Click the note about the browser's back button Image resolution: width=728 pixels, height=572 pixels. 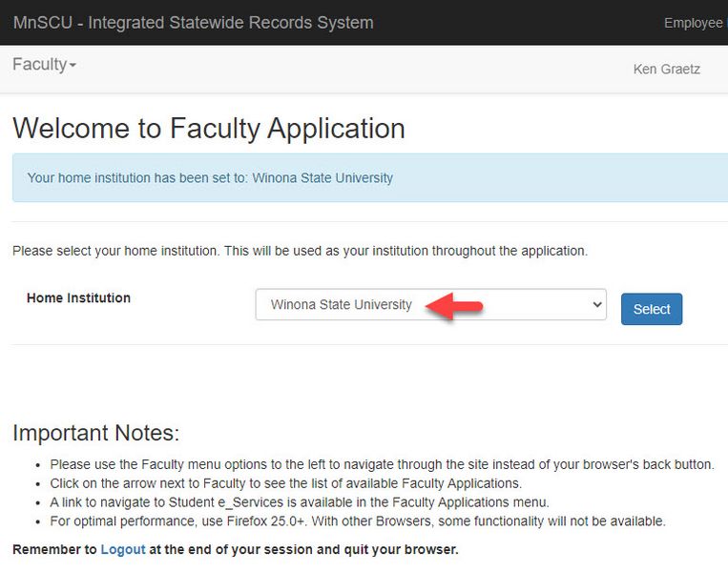(382, 464)
